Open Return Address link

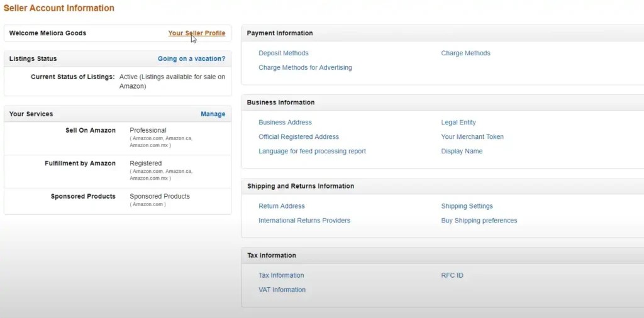pyautogui.click(x=282, y=206)
